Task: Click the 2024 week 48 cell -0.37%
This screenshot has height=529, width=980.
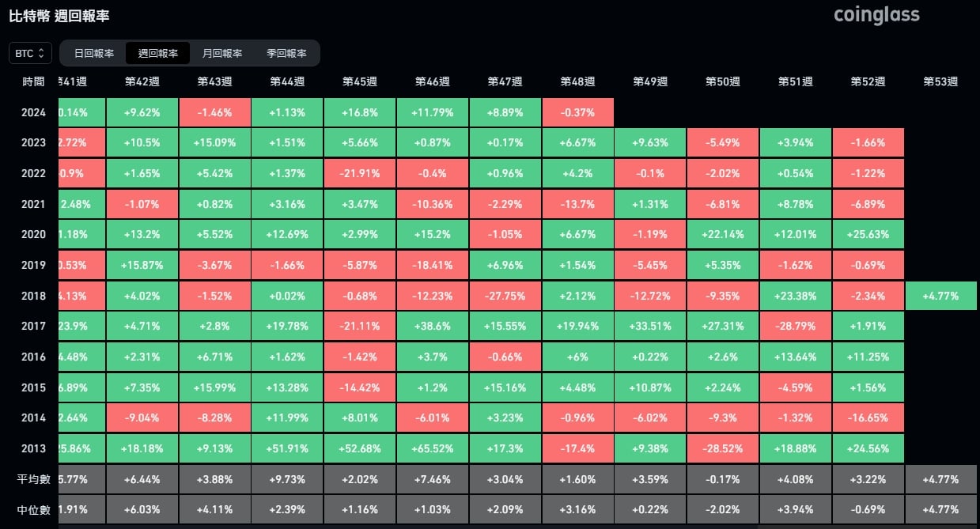Action: [577, 112]
